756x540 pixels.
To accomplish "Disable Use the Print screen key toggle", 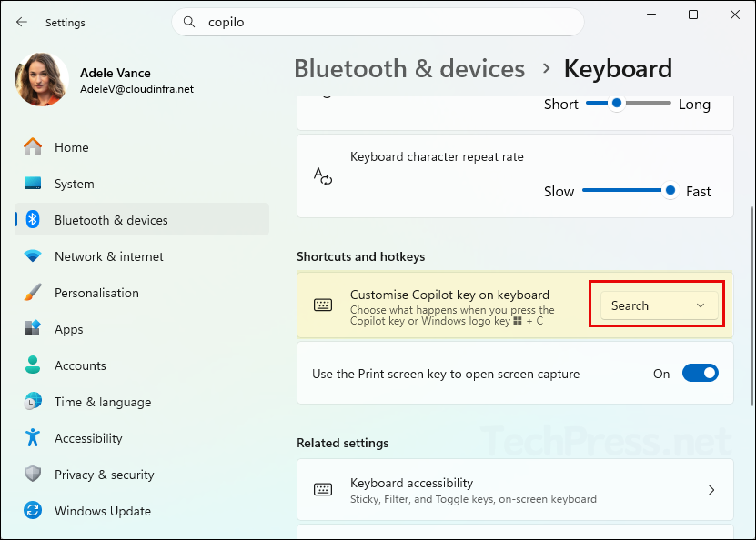I will 700,373.
